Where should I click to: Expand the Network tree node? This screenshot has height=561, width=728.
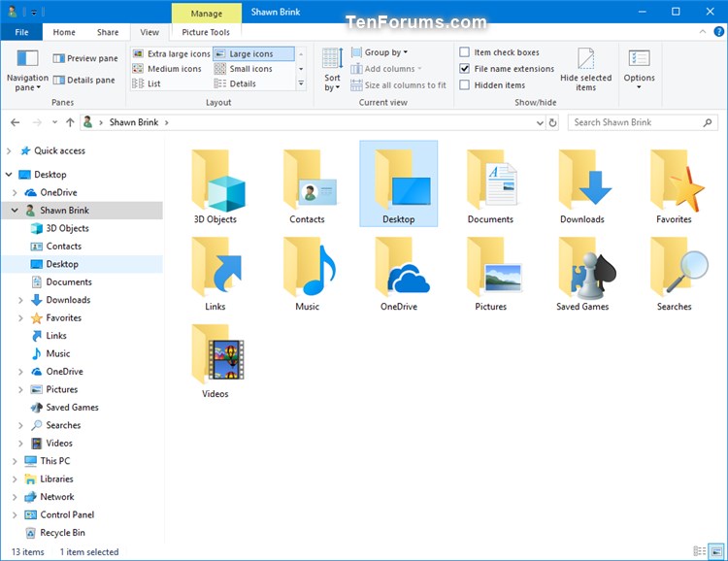15,497
